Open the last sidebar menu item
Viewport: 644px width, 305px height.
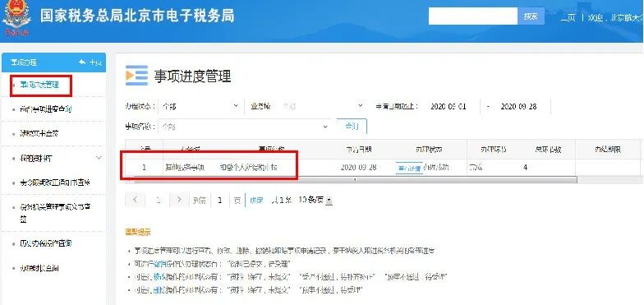pyautogui.click(x=39, y=268)
